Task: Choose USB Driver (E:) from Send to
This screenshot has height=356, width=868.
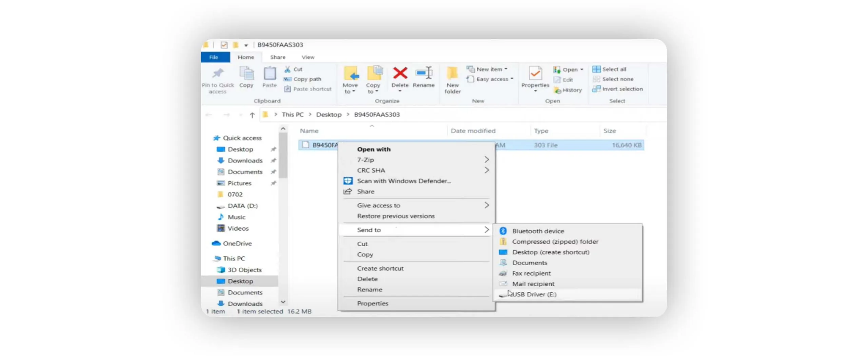Action: pyautogui.click(x=534, y=294)
